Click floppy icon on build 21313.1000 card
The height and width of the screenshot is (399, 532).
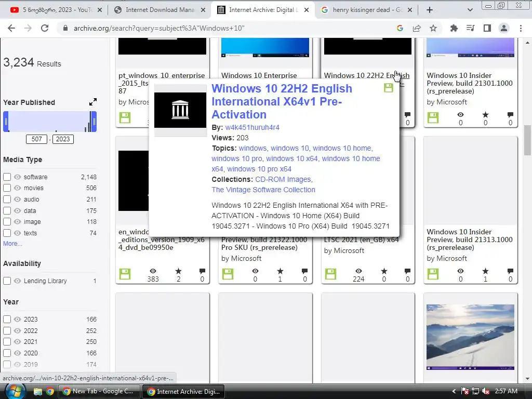tap(433, 274)
